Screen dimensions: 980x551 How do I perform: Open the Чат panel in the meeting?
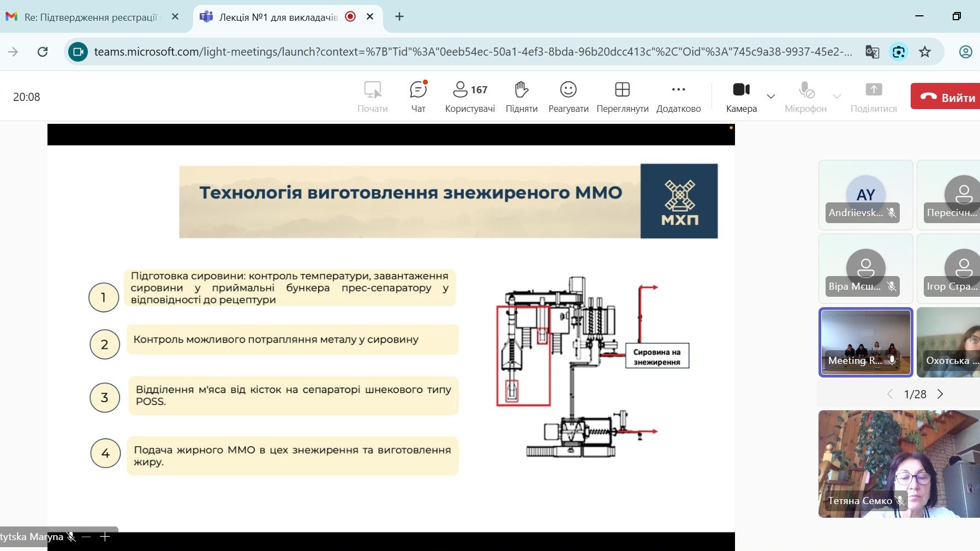(418, 97)
